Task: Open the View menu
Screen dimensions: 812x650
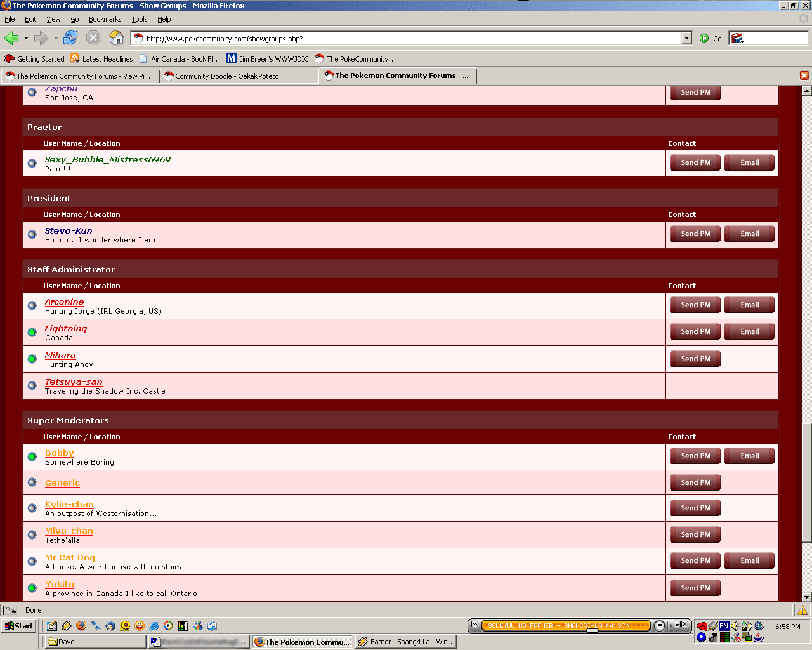Action: tap(53, 19)
